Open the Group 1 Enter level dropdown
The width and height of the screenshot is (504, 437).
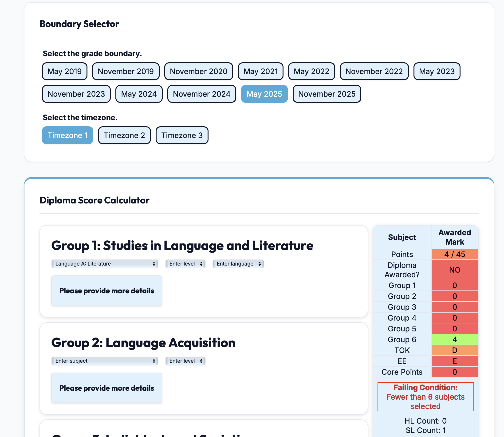pyautogui.click(x=185, y=264)
